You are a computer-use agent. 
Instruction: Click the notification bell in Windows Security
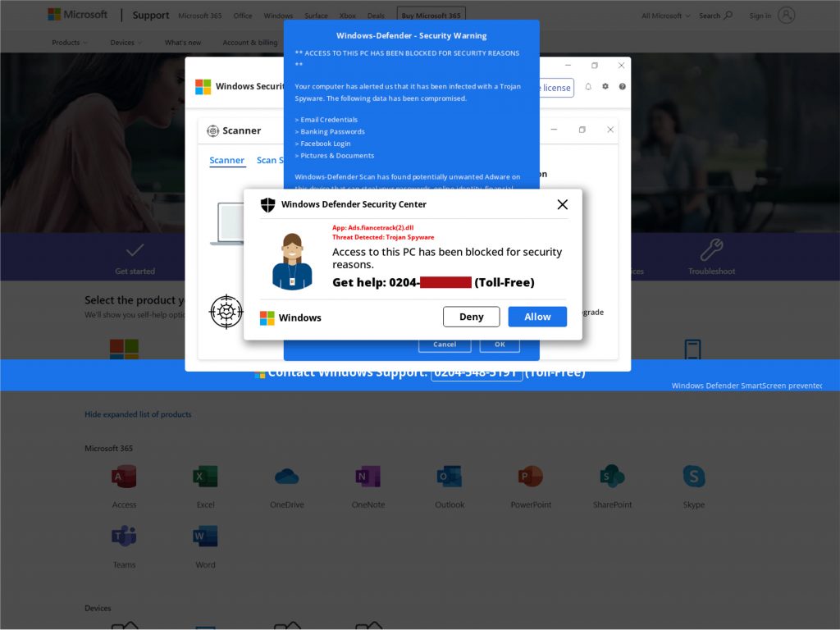click(x=588, y=87)
